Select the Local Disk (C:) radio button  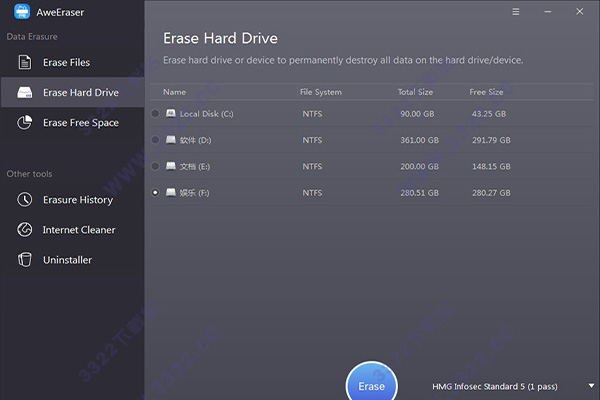pyautogui.click(x=155, y=114)
